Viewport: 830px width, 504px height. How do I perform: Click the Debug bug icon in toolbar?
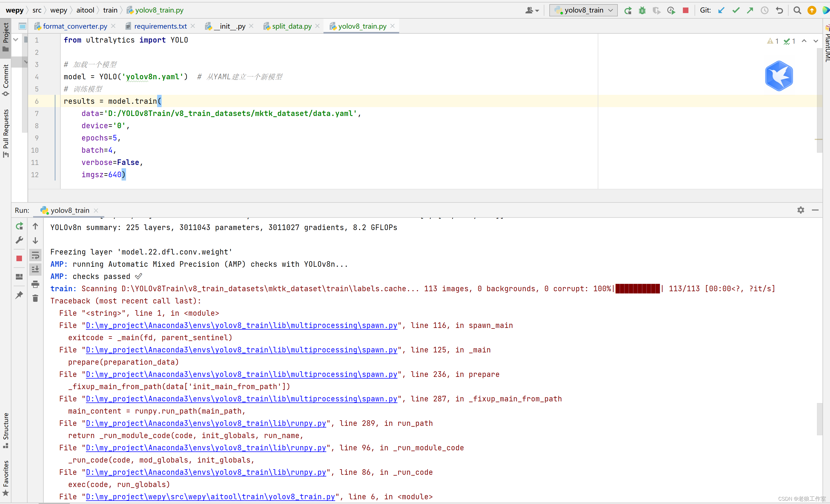point(642,11)
